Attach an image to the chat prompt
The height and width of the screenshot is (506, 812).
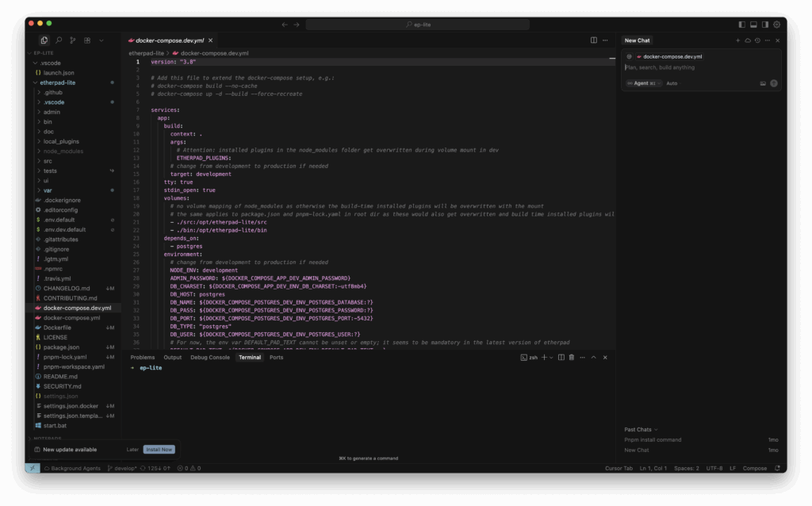tap(763, 83)
